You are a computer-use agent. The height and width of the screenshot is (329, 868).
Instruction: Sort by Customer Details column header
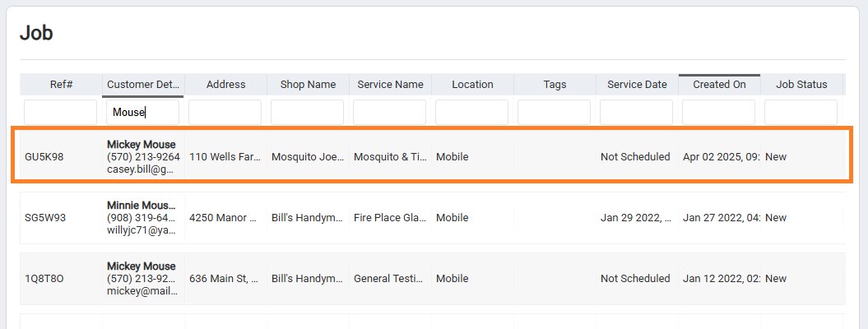click(143, 85)
